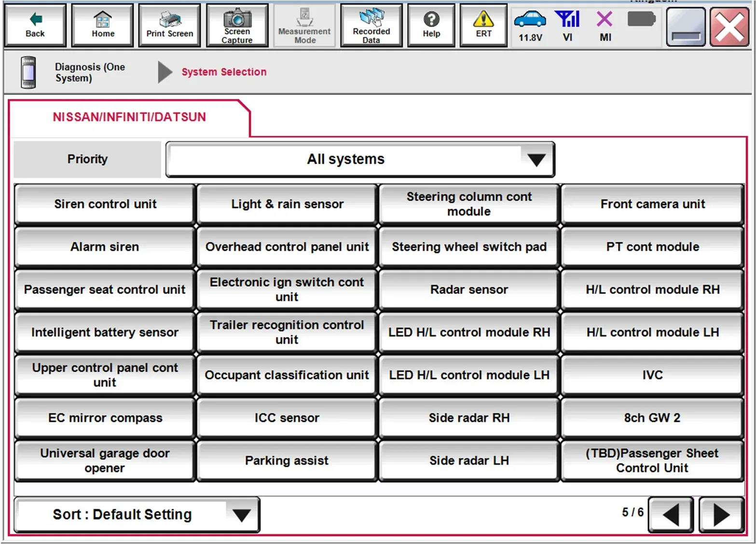Close the application with the red X
The height and width of the screenshot is (544, 756).
point(729,28)
